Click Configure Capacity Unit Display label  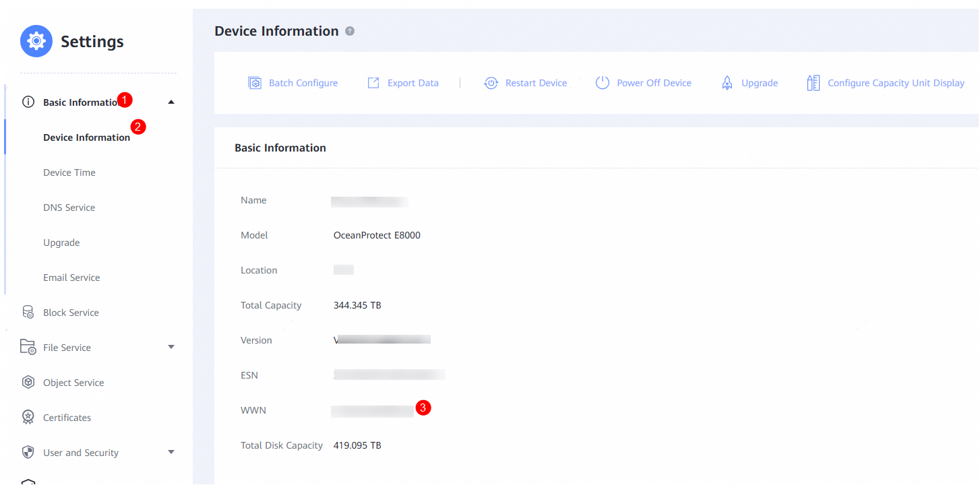click(x=896, y=83)
